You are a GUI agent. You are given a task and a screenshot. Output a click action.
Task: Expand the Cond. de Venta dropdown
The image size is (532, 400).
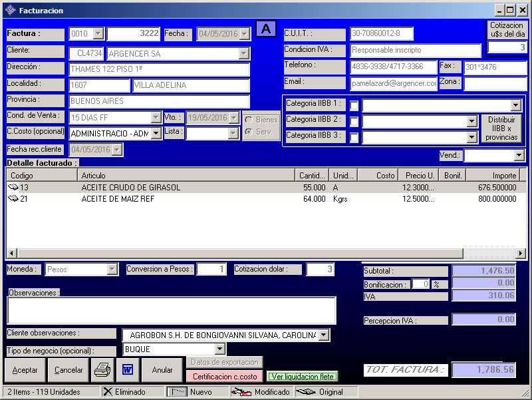(156, 117)
